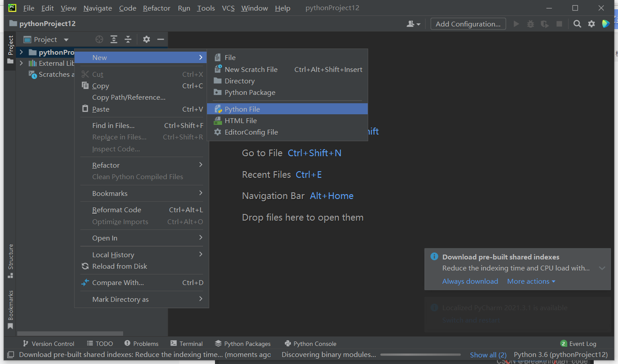Click the Stop square icon

pos(559,24)
